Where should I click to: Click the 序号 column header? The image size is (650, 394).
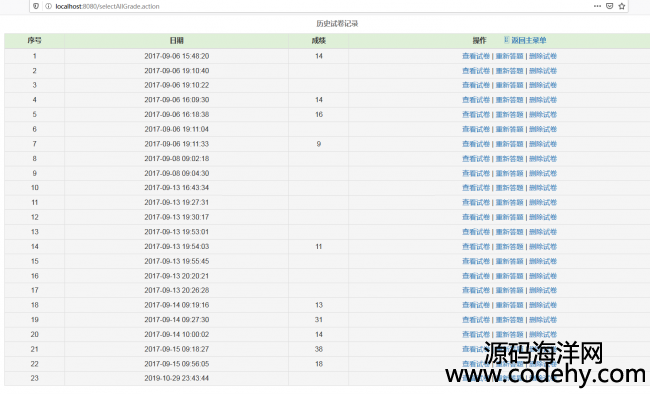pyautogui.click(x=34, y=40)
